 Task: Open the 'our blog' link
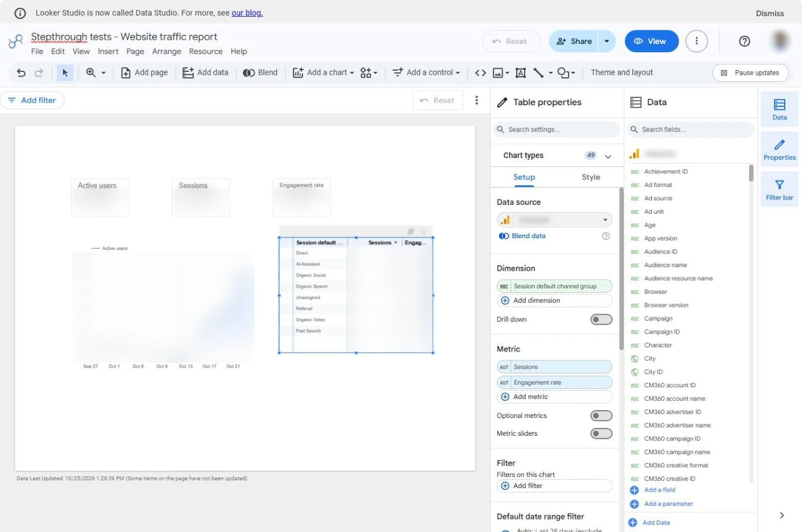[x=247, y=12]
